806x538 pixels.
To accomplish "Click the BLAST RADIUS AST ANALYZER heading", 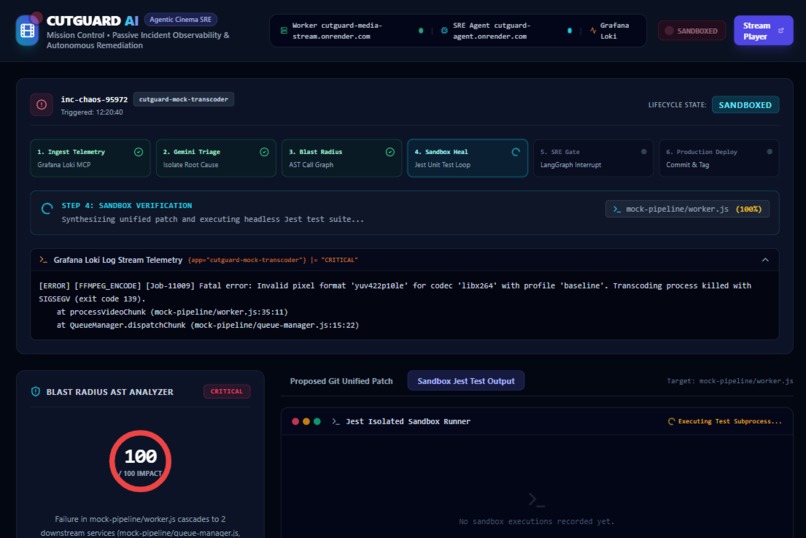I will (110, 392).
